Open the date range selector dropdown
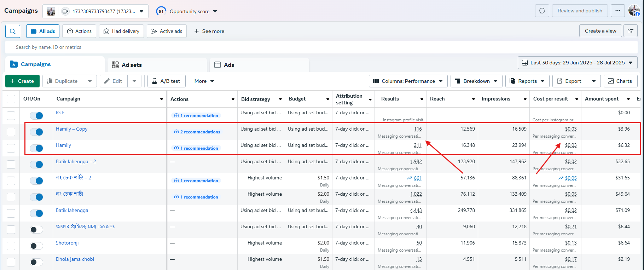 tap(577, 63)
